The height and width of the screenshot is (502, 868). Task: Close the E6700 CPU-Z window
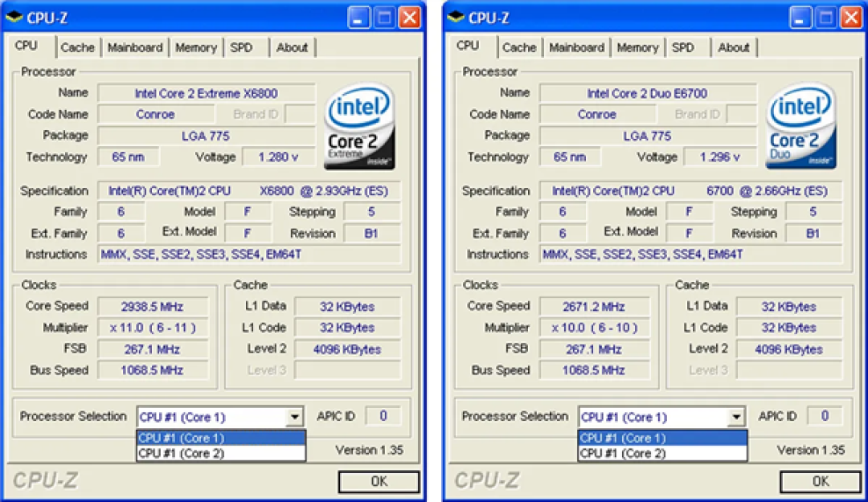(x=851, y=18)
